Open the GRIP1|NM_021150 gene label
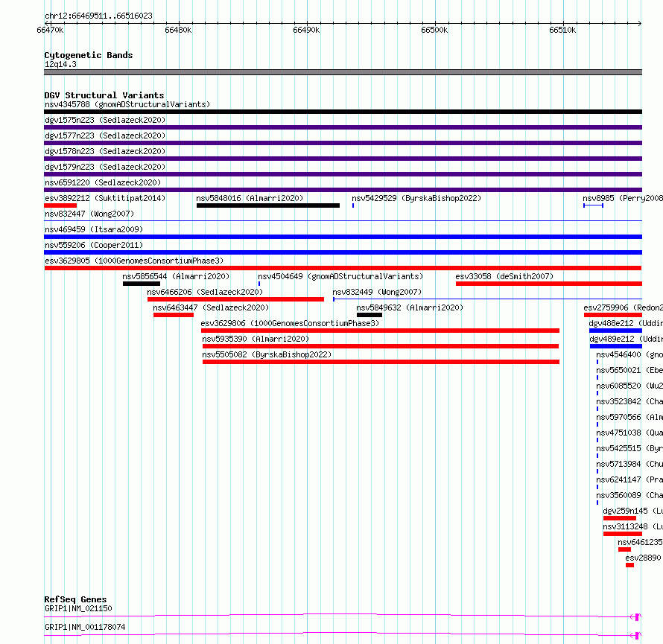 click(x=78, y=608)
